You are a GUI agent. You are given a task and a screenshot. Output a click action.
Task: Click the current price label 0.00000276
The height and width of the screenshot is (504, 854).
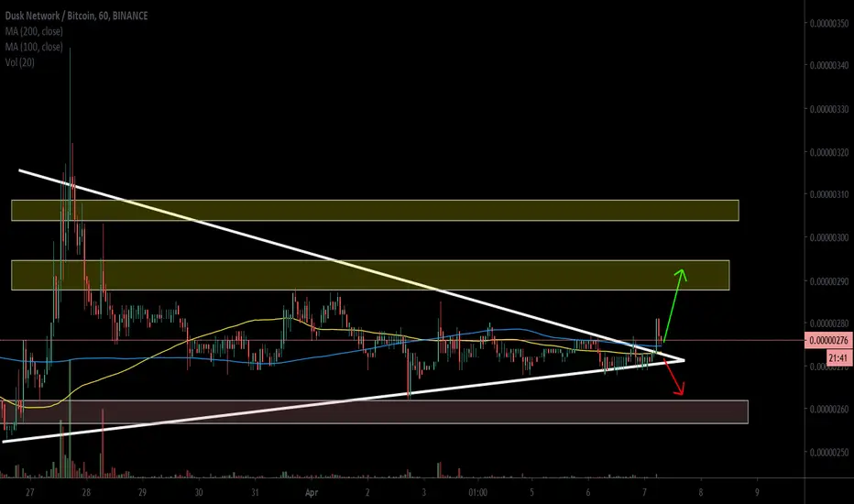click(828, 341)
